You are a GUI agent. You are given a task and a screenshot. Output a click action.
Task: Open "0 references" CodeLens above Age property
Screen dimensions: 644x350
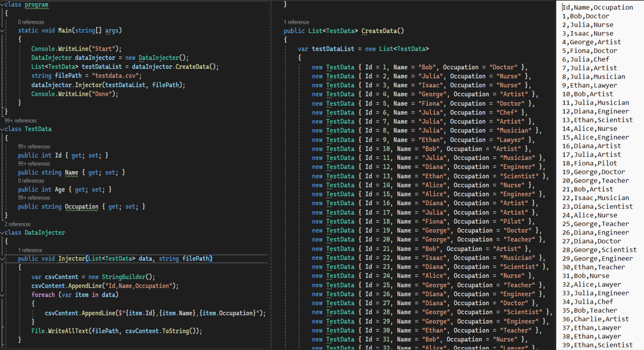pyautogui.click(x=33, y=181)
